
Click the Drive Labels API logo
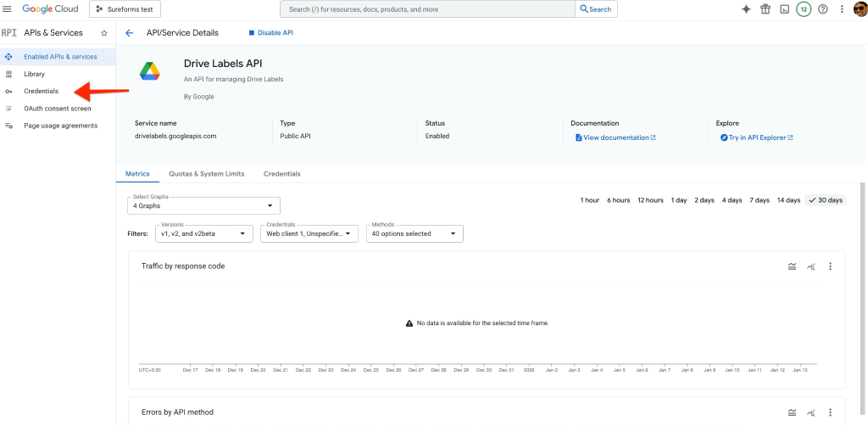(x=149, y=71)
